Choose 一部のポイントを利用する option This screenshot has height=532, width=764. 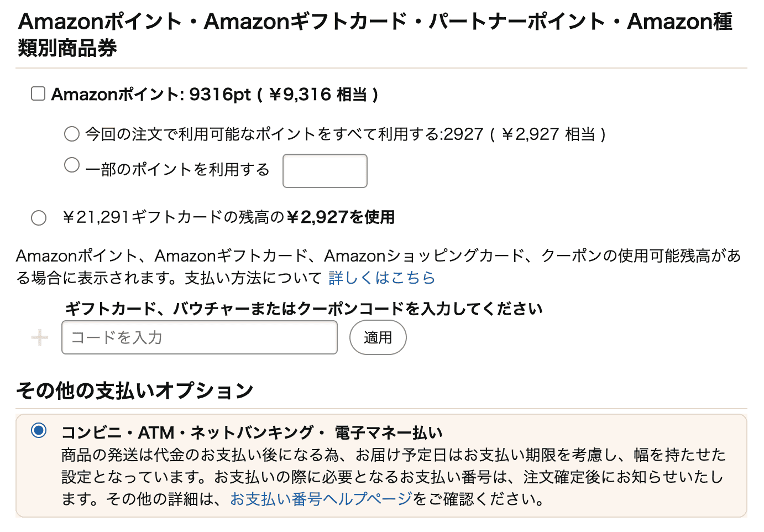coord(71,164)
